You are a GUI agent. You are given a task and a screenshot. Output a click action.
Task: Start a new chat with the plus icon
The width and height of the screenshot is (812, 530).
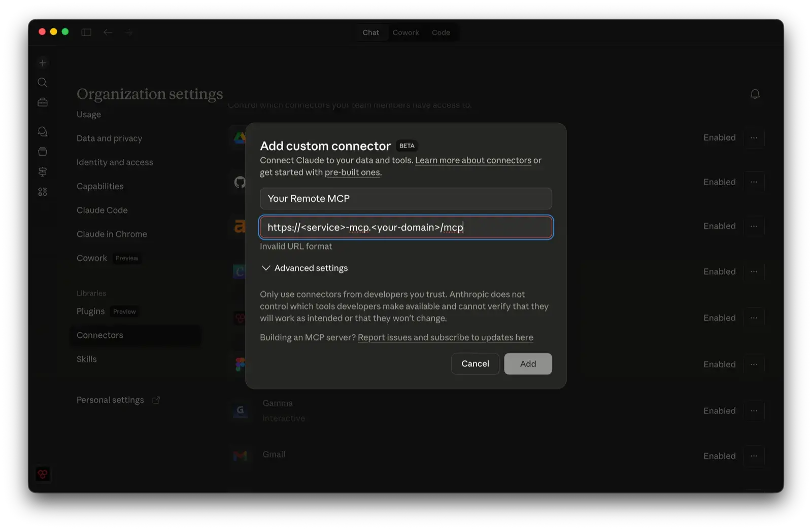(42, 62)
